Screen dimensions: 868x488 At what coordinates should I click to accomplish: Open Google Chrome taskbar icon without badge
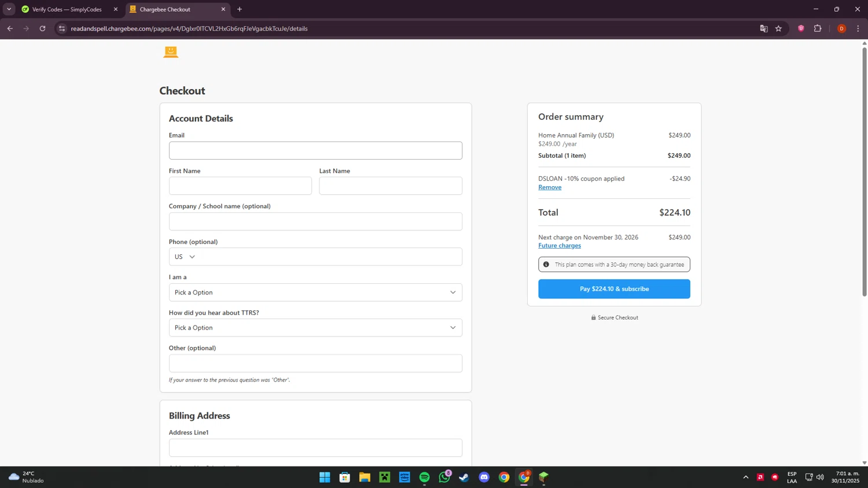(504, 477)
